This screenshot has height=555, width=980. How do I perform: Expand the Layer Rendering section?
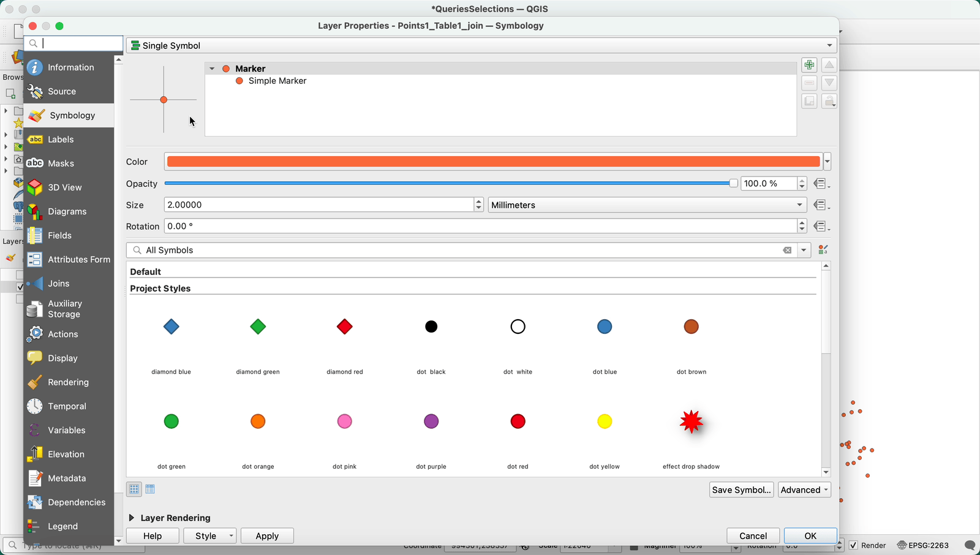pos(132,518)
